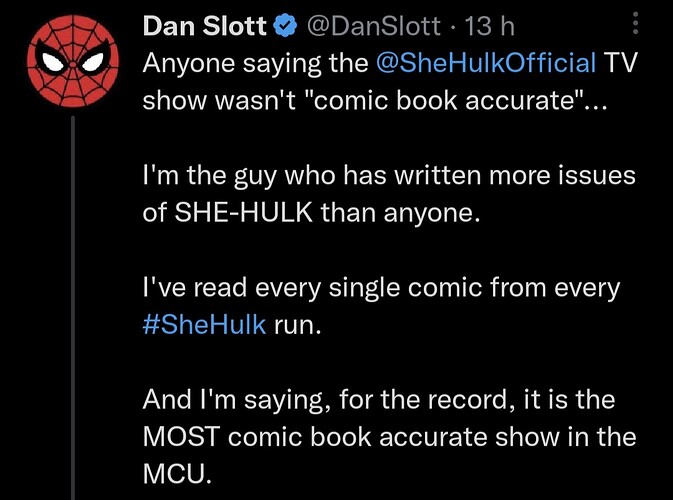673x500 pixels.
Task: Click Spider-Man avatar's left white eye
Action: coord(52,63)
